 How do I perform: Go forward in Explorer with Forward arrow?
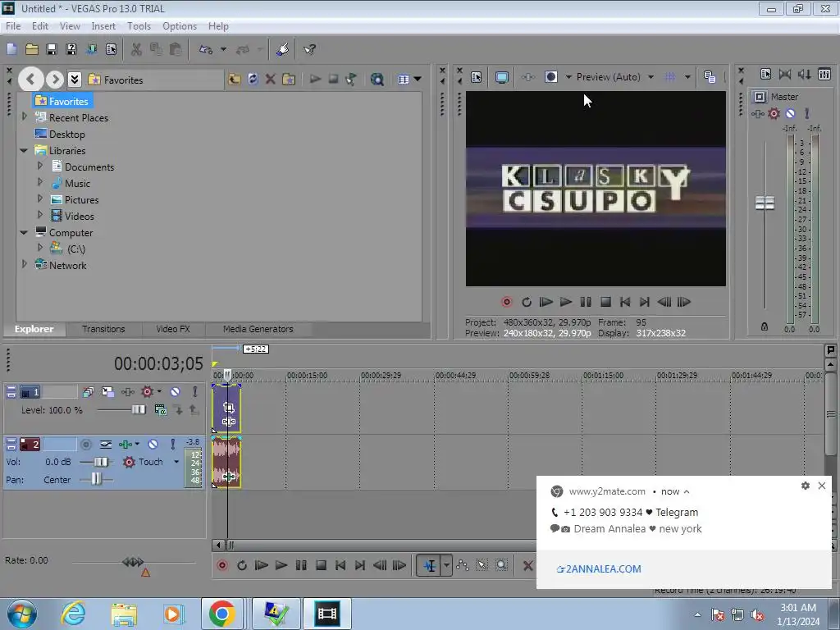55,80
